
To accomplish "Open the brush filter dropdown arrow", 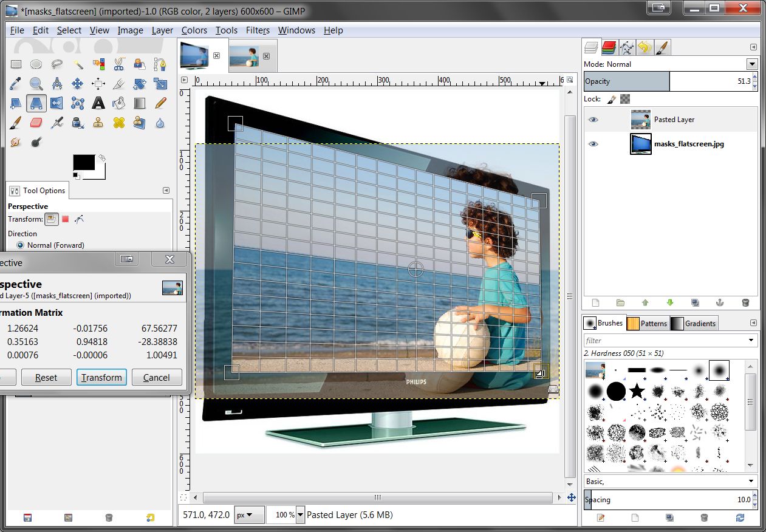I will point(751,341).
